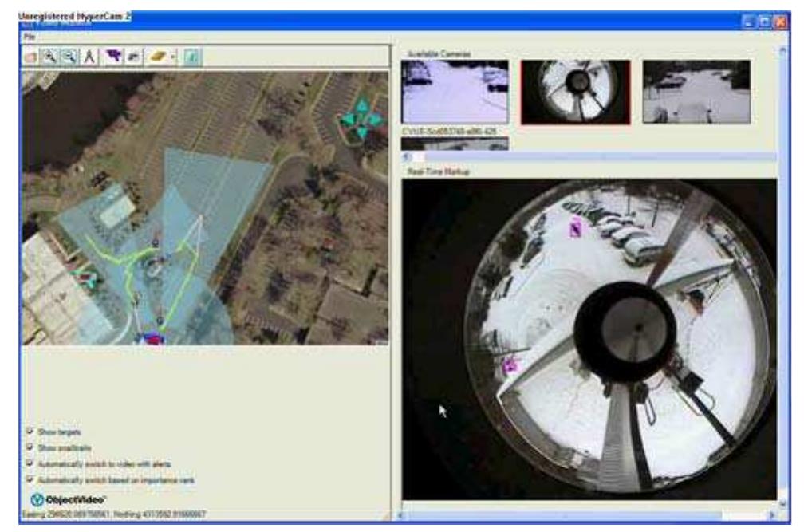The width and height of the screenshot is (804, 532).
Task: Click right arrow of the bottom horizontal scrollbar
Action: [772, 515]
